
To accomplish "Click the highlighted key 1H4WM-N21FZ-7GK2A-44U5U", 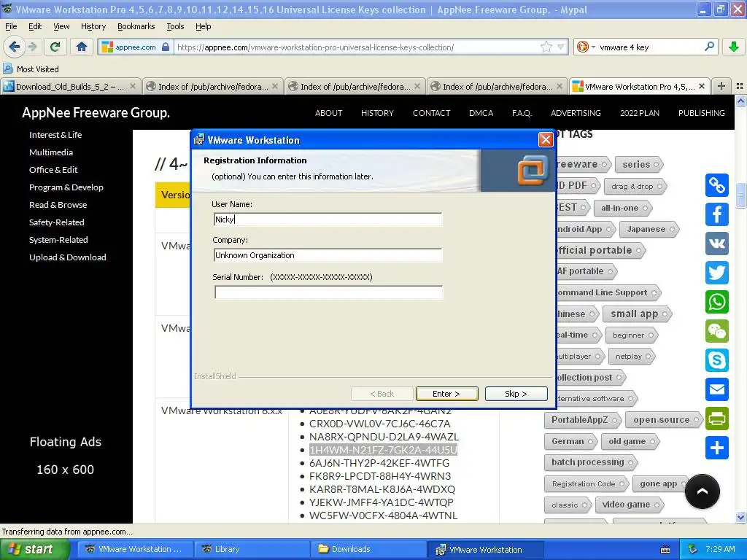I will 383,449.
